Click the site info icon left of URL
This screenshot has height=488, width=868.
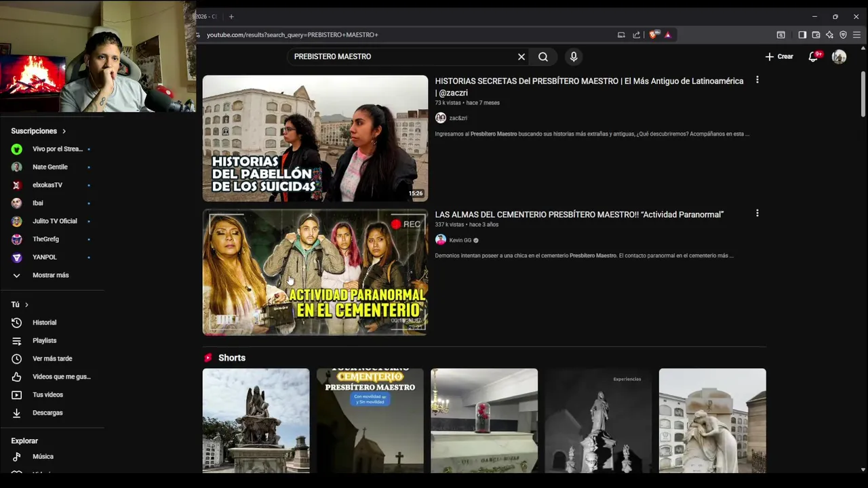(198, 35)
